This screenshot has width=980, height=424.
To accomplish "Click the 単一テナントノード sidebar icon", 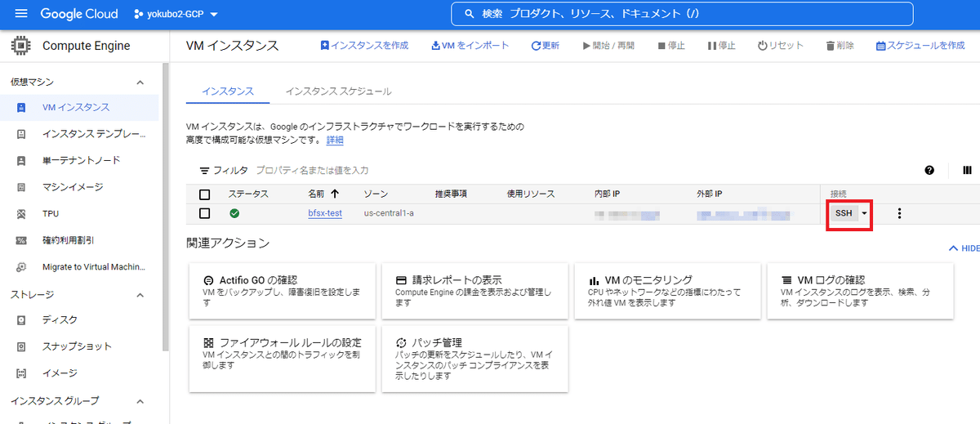I will [x=22, y=160].
